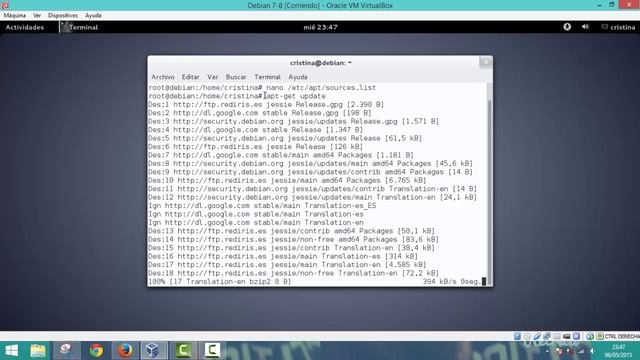
Task: Open the VirtualBox Ver menu
Action: [x=37, y=16]
